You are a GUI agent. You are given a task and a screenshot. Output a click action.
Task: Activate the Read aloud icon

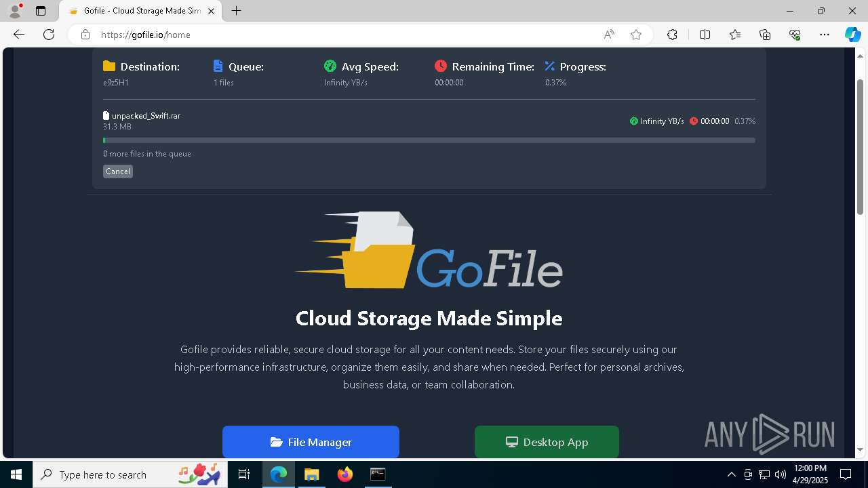(609, 35)
